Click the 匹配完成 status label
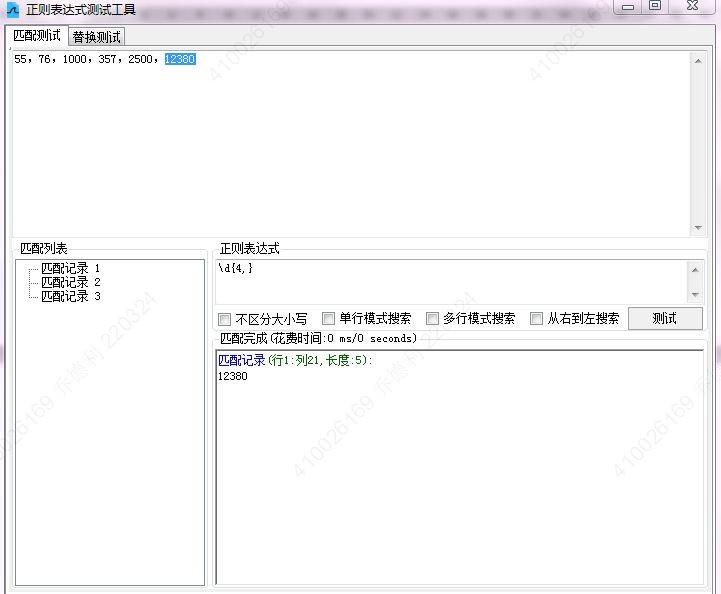Viewport: 721px width, 594px height. pyautogui.click(x=318, y=338)
